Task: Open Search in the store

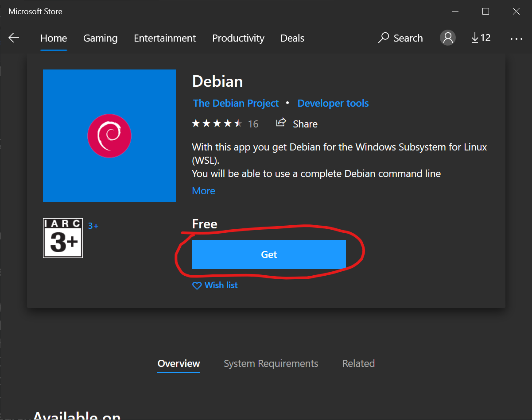Action: (x=400, y=38)
